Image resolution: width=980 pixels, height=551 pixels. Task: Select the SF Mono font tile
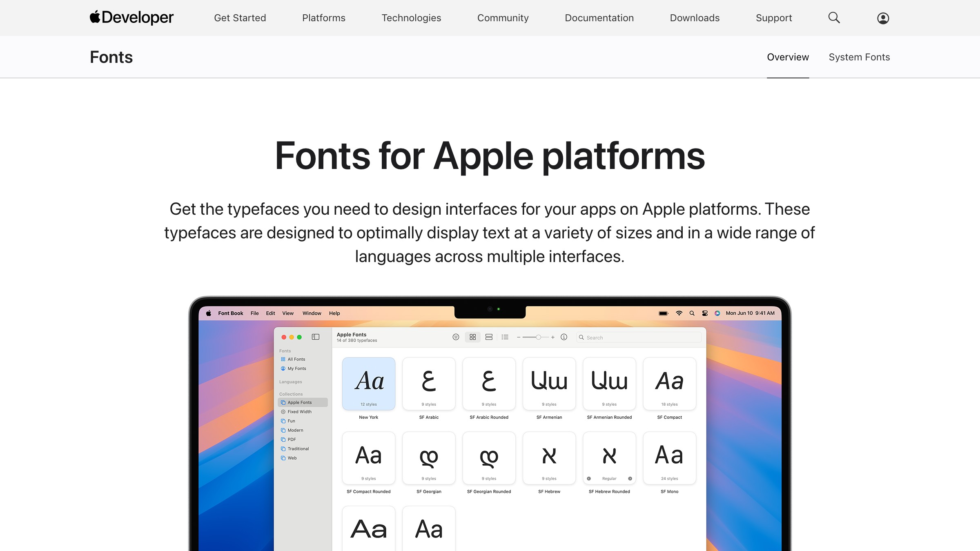(670, 458)
